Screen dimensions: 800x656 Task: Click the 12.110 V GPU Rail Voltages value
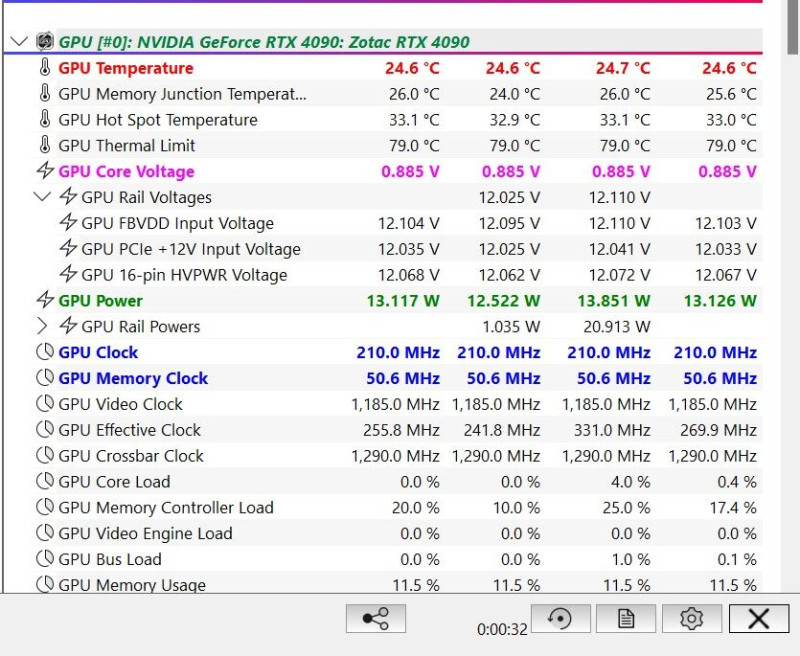point(619,197)
